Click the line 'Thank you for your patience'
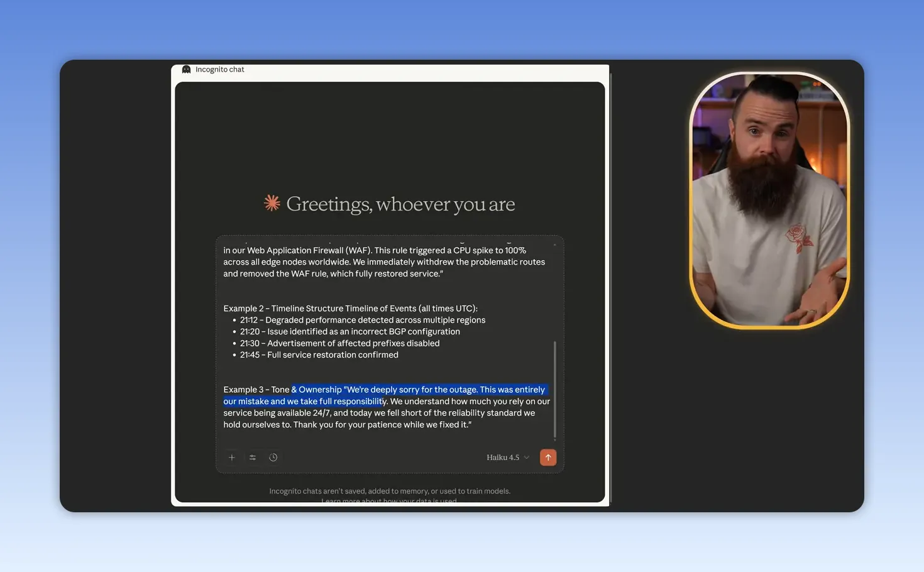Screen dimensions: 924x572 pyautogui.click(x=382, y=425)
